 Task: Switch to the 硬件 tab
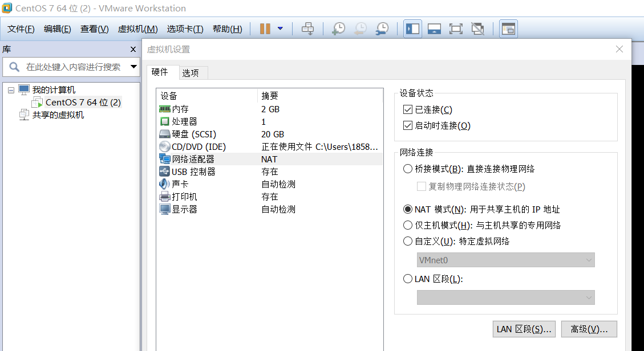(163, 72)
